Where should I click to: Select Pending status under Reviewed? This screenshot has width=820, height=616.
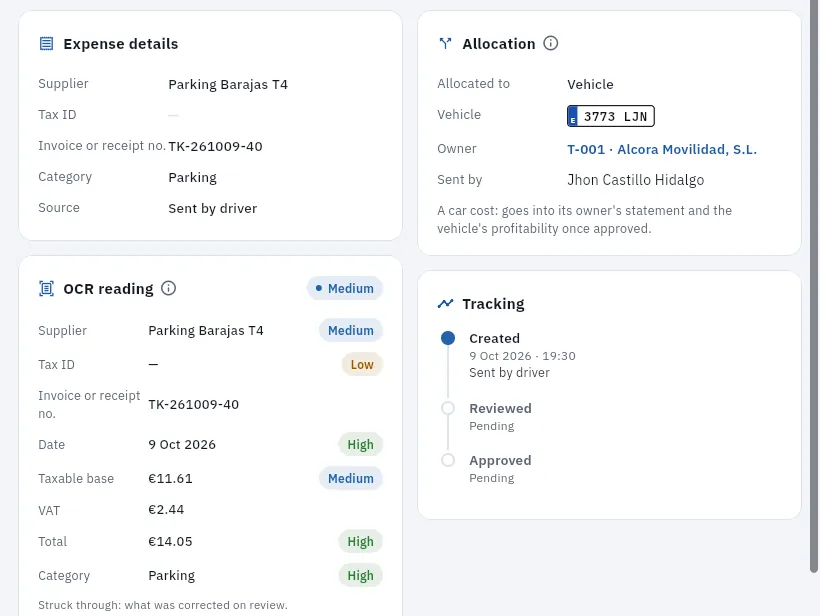click(492, 426)
